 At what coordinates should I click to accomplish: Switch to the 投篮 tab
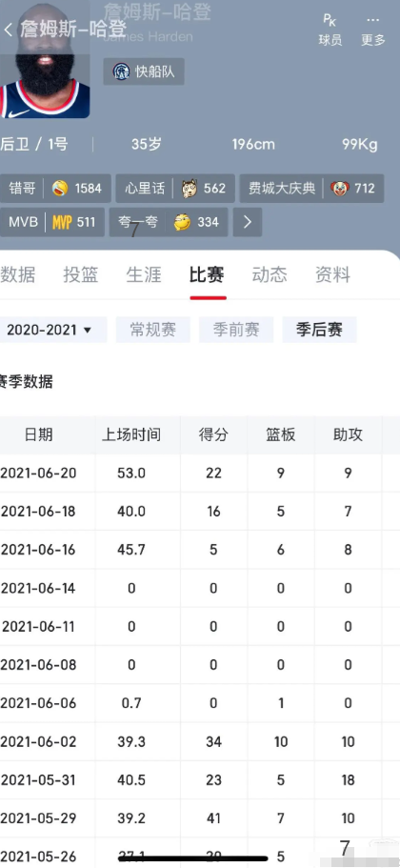coord(81,274)
